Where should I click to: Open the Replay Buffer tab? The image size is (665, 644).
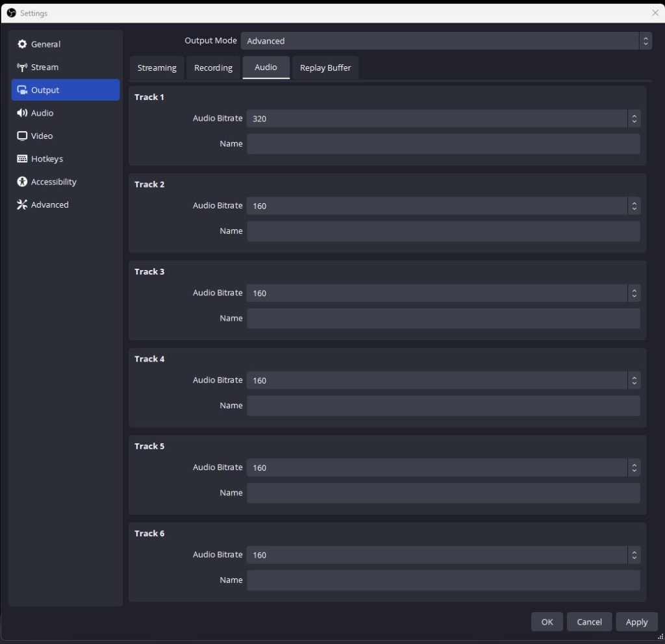(325, 68)
